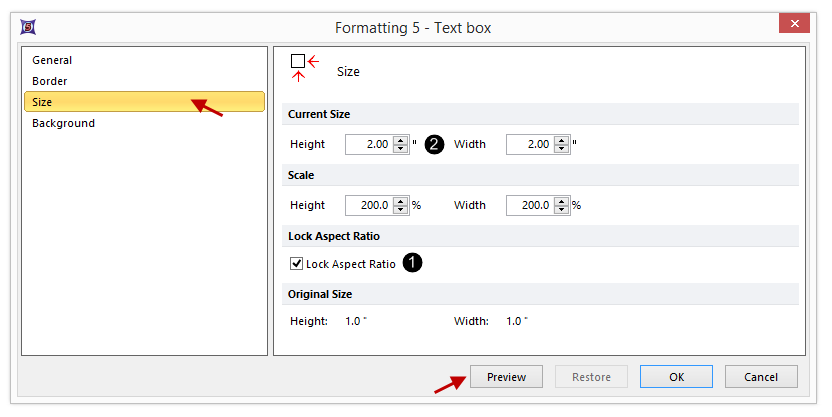Viewport: 832px width, 417px height.
Task: Switch to the Background category
Action: 63,123
